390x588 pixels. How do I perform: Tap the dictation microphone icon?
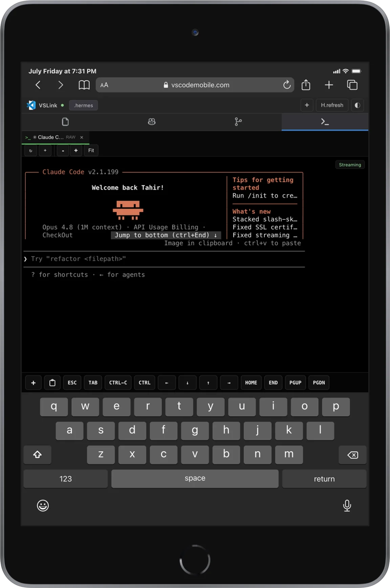(x=347, y=505)
